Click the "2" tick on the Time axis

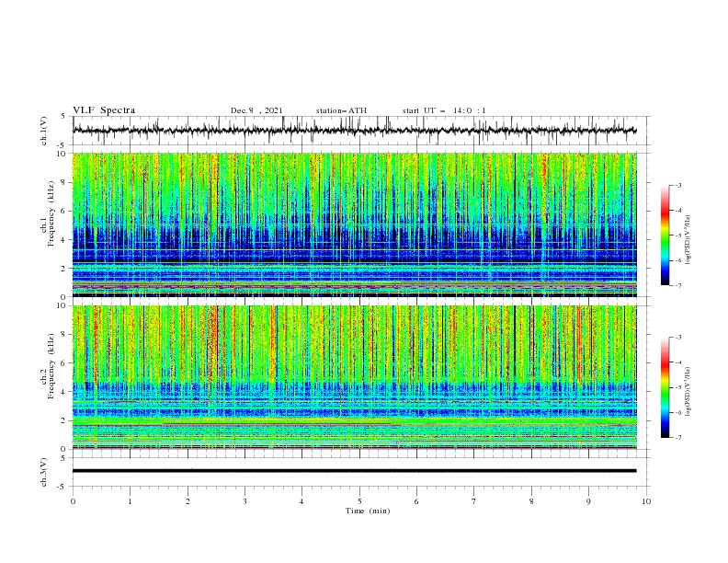click(x=188, y=501)
